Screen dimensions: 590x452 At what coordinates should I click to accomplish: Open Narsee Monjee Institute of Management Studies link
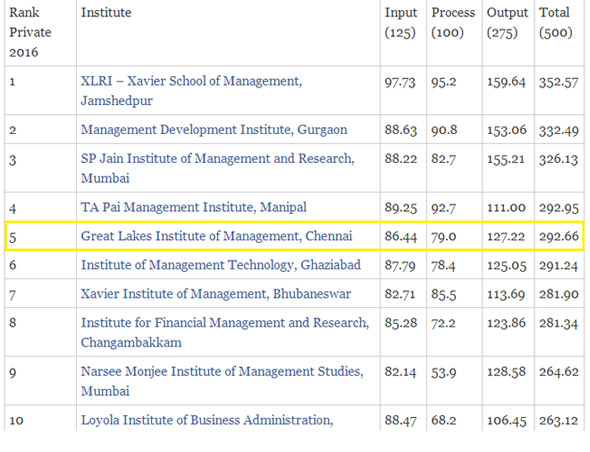222,381
